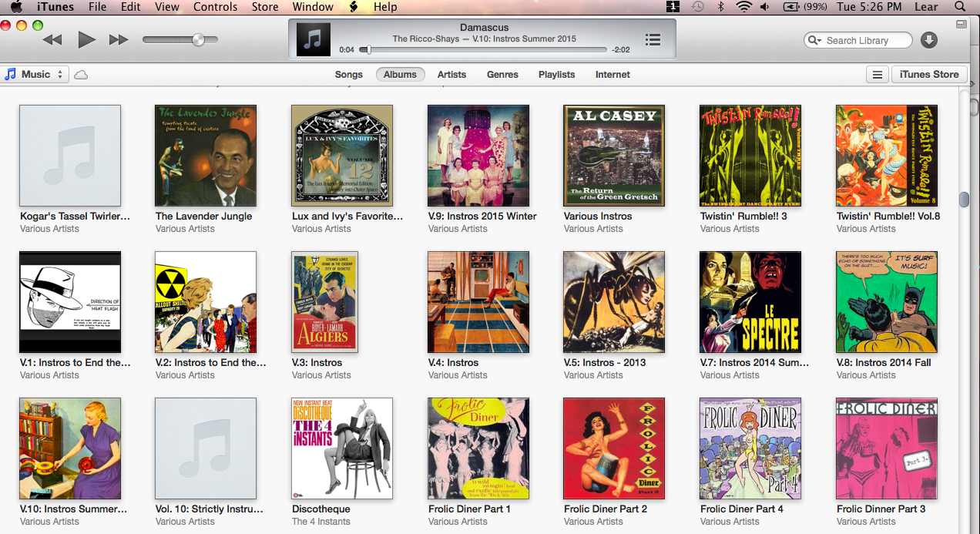
Task: Open The Lavender Jungle album cover
Action: pyautogui.click(x=206, y=156)
